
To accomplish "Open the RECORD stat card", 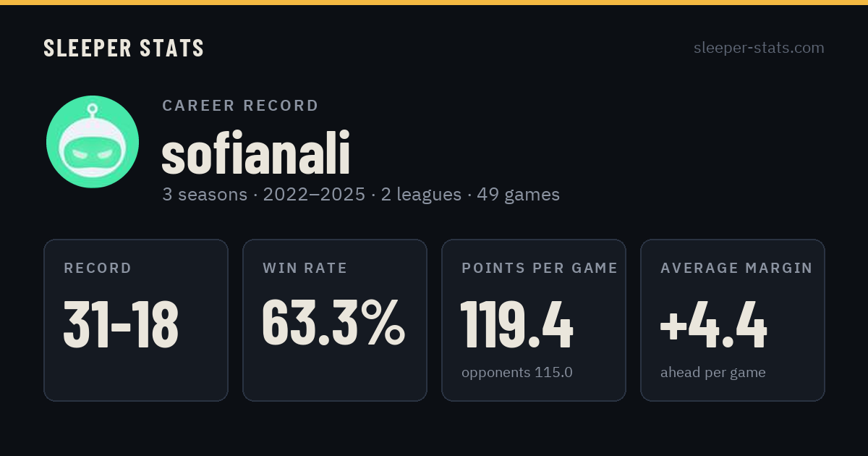I will tap(136, 320).
